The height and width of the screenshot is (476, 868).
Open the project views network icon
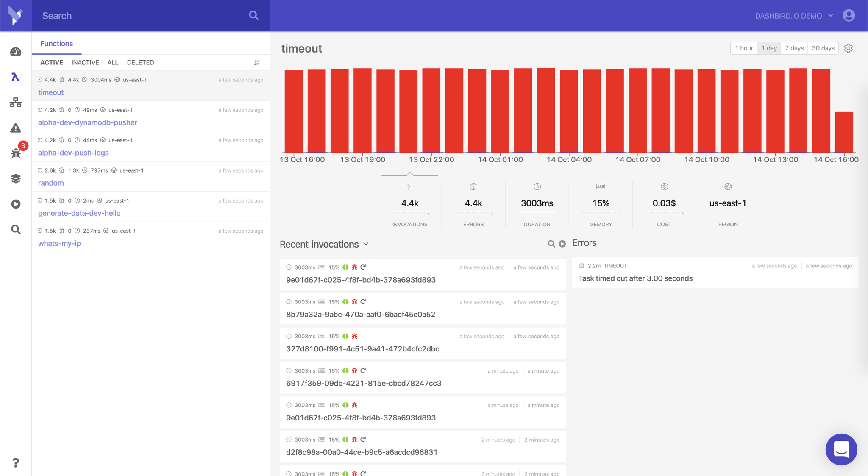[x=16, y=103]
